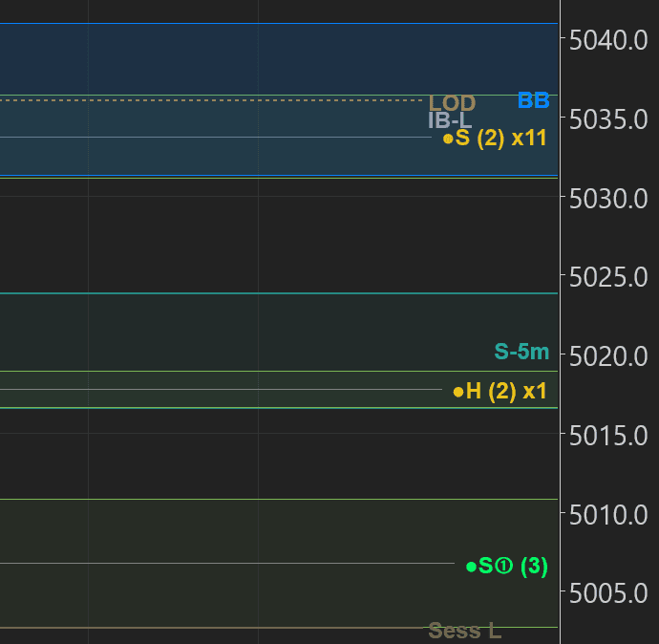
Task: Select the green S① (3) text label
Action: pyautogui.click(x=513, y=566)
